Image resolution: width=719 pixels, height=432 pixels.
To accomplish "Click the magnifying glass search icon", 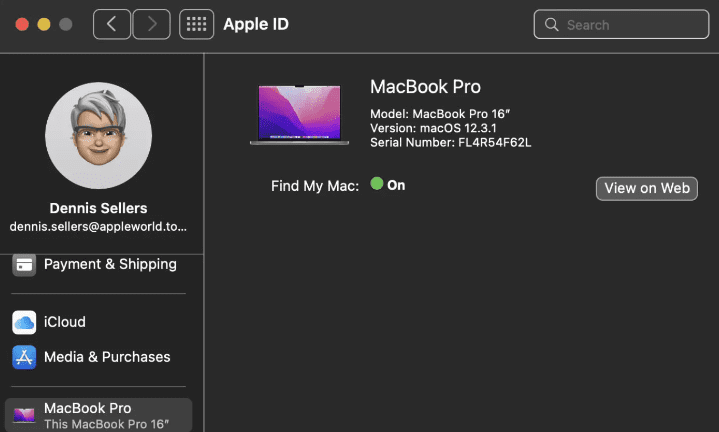I will click(x=551, y=25).
